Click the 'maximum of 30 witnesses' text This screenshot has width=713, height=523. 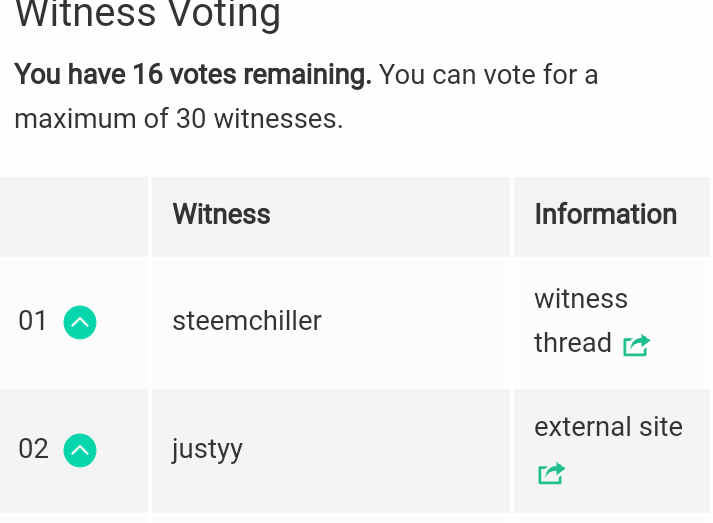tap(178, 119)
